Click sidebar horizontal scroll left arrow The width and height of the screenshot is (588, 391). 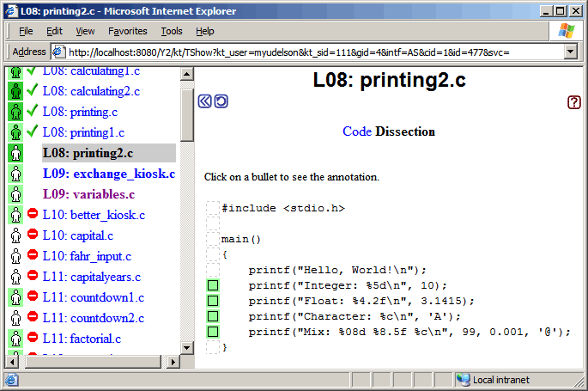tap(12, 362)
